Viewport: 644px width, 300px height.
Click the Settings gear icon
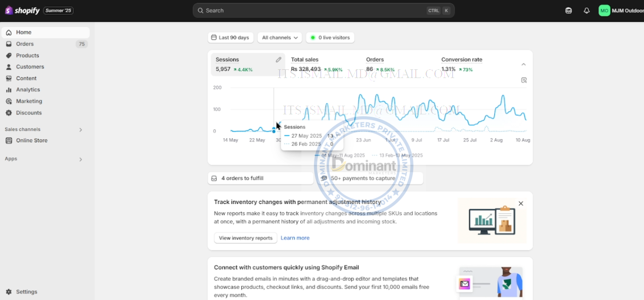click(9, 292)
